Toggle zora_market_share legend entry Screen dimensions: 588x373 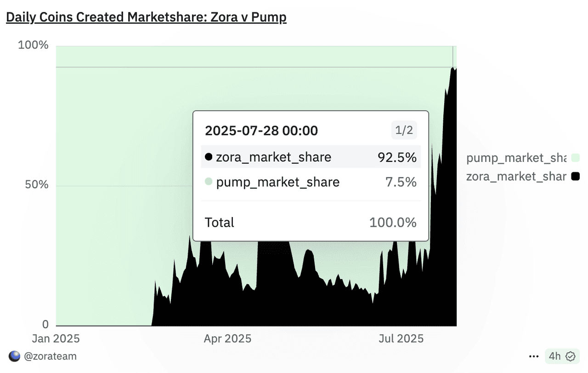pyautogui.click(x=523, y=176)
